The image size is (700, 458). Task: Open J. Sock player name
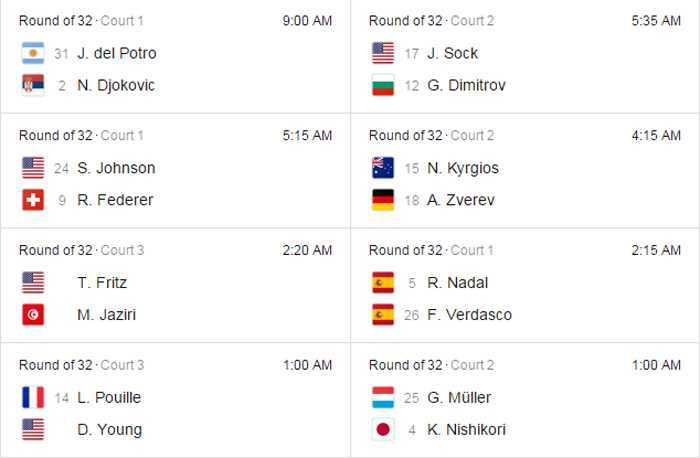tap(452, 53)
